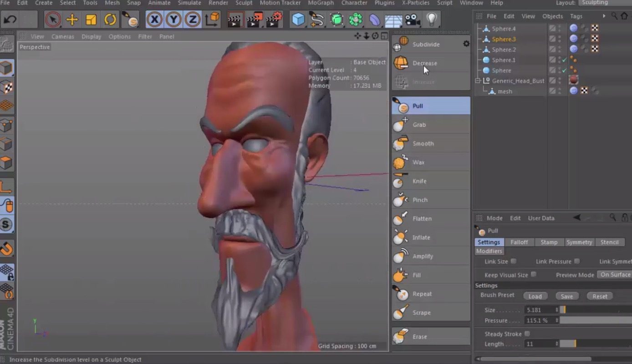Click the brush preset Save button
This screenshot has width=632, height=364.
pos(567,296)
